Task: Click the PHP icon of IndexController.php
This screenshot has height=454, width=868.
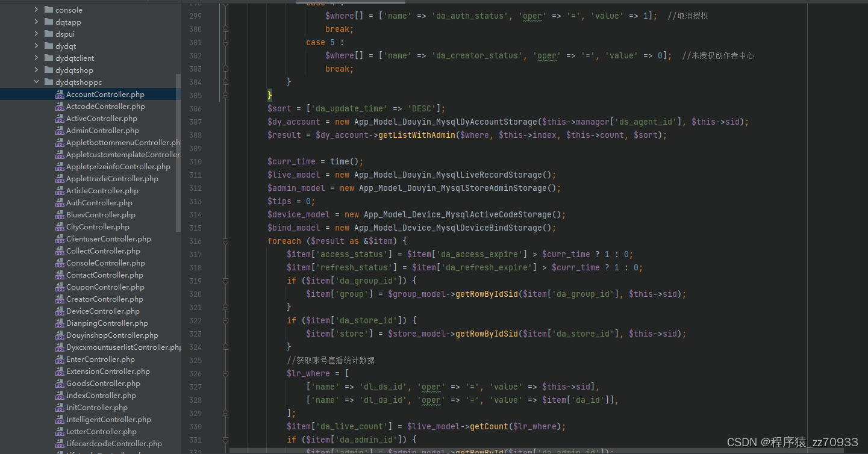Action: point(60,395)
